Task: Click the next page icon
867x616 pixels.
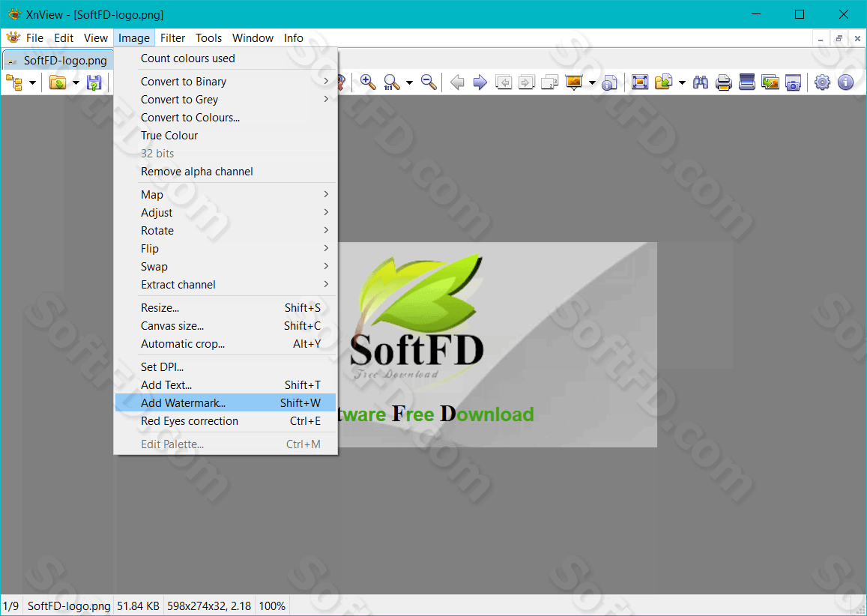Action: click(x=526, y=82)
